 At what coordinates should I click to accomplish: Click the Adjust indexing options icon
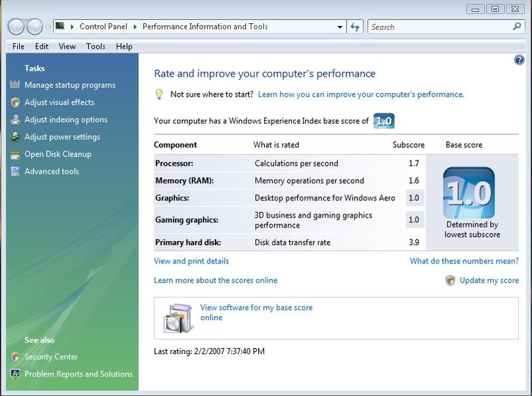click(15, 120)
